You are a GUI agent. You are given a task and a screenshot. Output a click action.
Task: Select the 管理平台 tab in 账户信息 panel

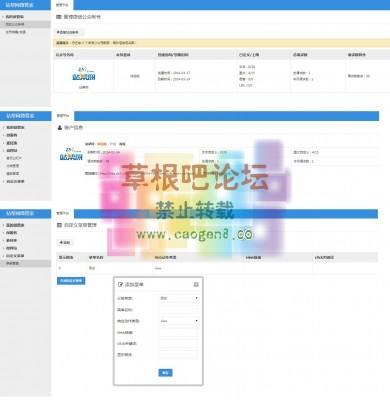click(x=63, y=116)
